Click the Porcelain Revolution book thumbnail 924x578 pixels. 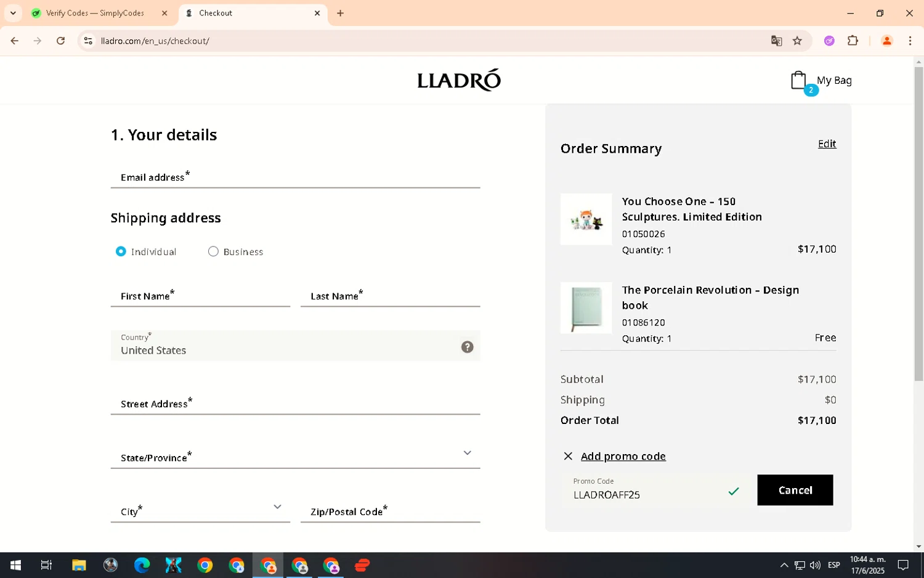[x=586, y=307]
